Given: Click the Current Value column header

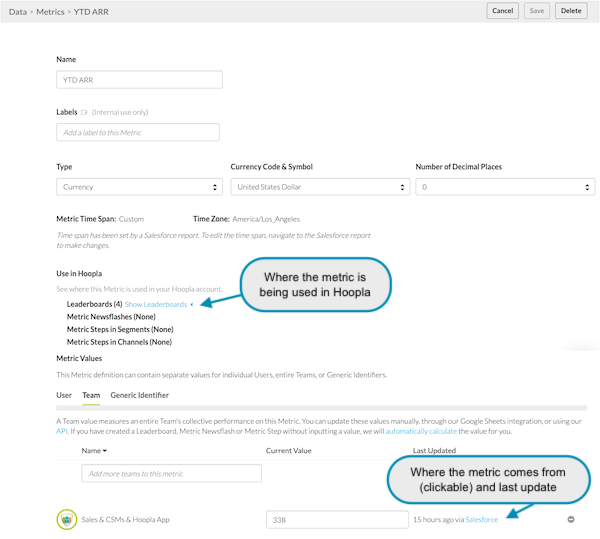Looking at the screenshot, I should [289, 451].
